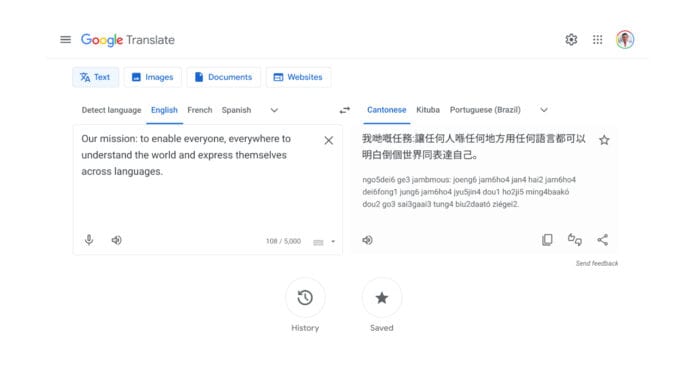
Task: Select Kituba as target language
Action: click(428, 110)
